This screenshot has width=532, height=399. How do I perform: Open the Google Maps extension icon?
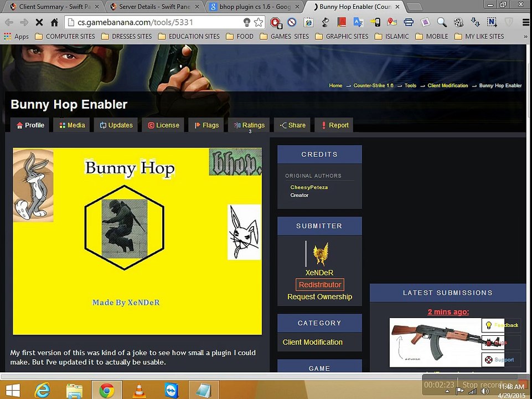[392, 22]
